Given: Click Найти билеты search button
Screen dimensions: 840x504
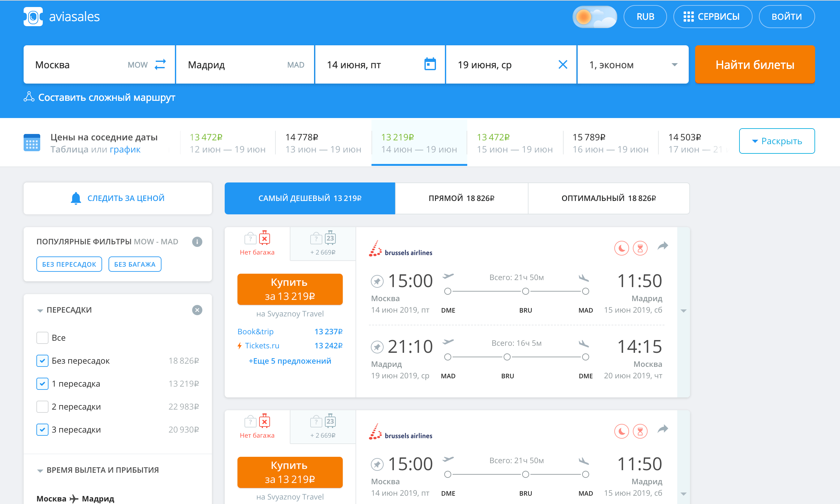Looking at the screenshot, I should 755,64.
